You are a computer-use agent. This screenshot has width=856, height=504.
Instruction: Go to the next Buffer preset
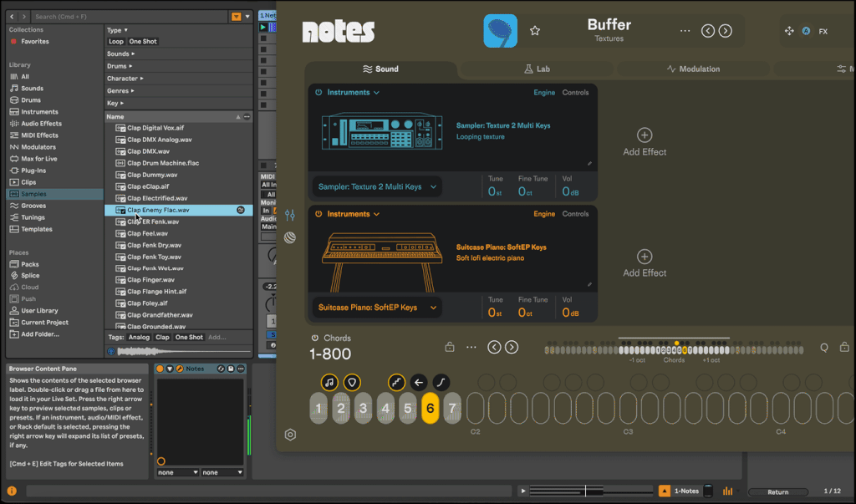click(x=726, y=31)
